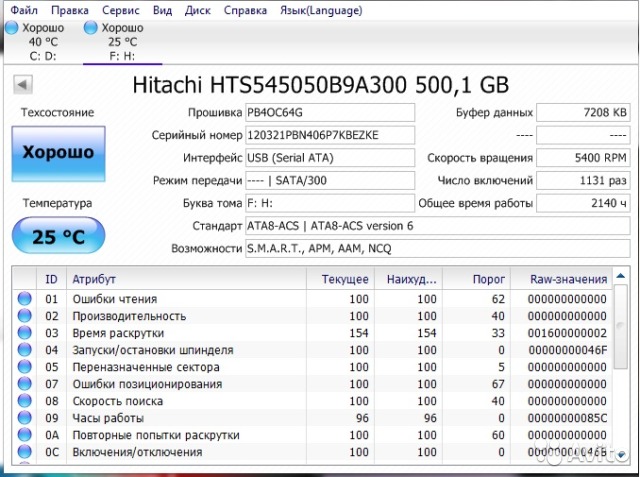Click raw value 0000000046F
The width and height of the screenshot is (640, 477).
point(568,350)
